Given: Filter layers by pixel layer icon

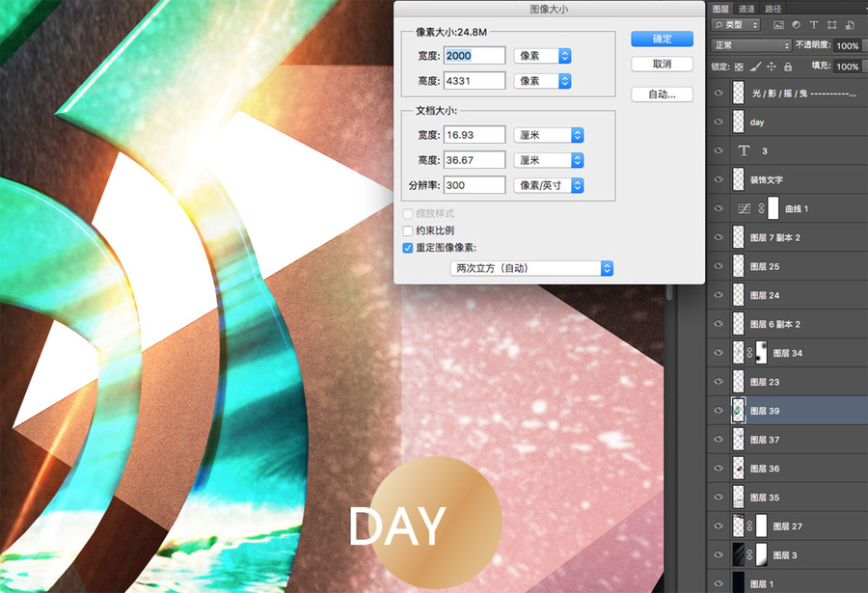Looking at the screenshot, I should 779,25.
